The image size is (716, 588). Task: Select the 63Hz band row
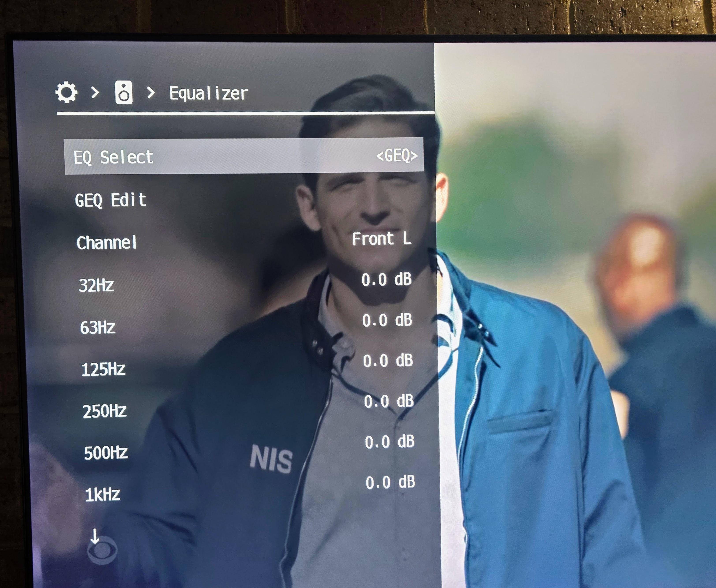[x=246, y=324]
